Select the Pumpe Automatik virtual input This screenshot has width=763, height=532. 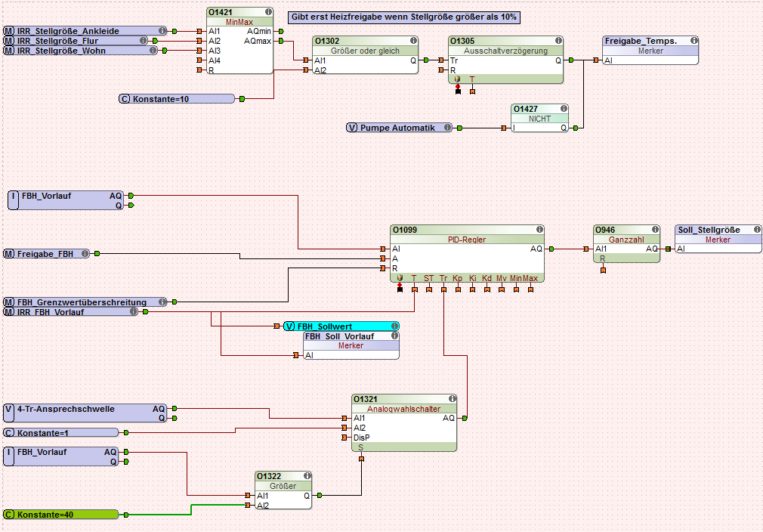click(399, 128)
